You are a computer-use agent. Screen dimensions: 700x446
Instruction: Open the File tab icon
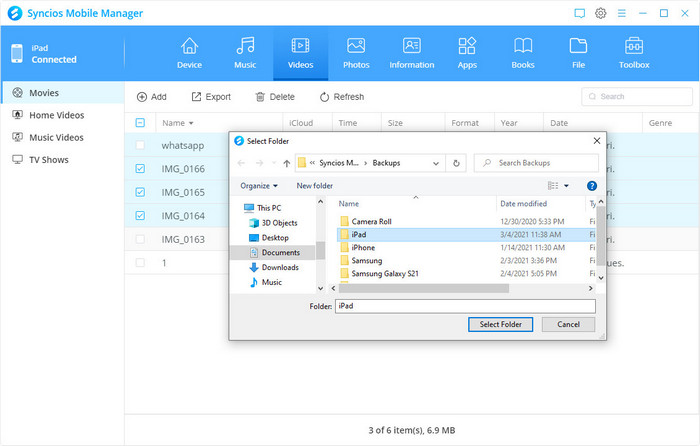point(578,46)
